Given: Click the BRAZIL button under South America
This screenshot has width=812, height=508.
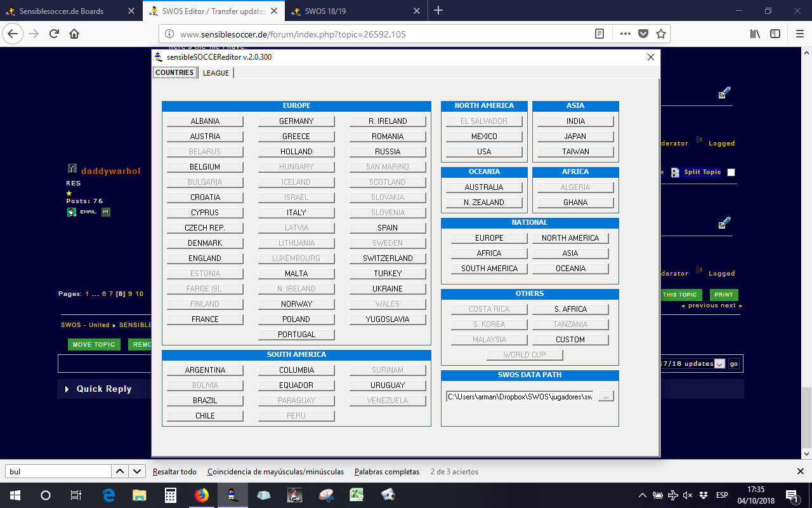Looking at the screenshot, I should click(205, 401).
